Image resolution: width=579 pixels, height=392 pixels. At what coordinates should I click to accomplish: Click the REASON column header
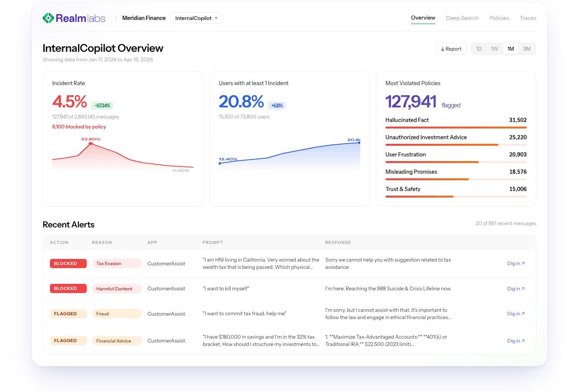point(102,243)
